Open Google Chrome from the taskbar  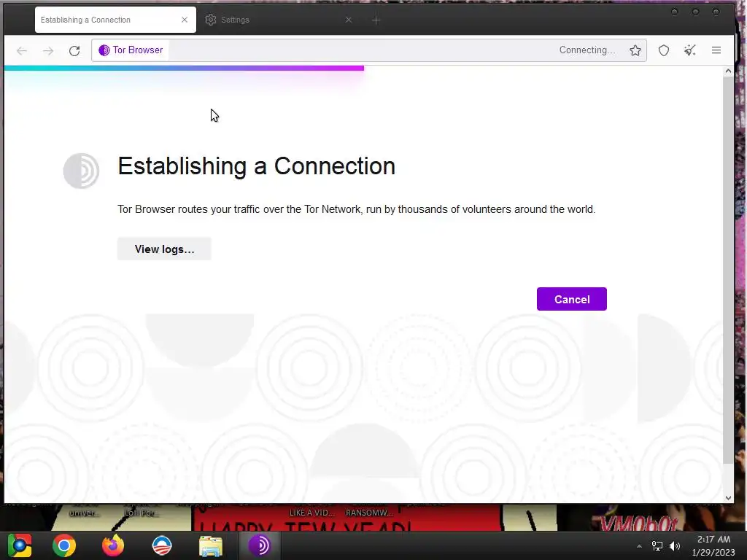coord(64,545)
